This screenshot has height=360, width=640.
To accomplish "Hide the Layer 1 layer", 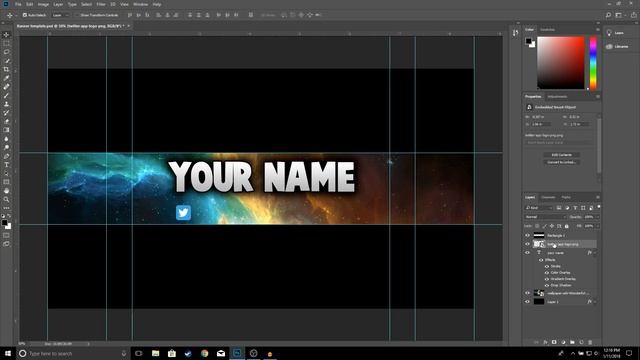I will pos(527,302).
